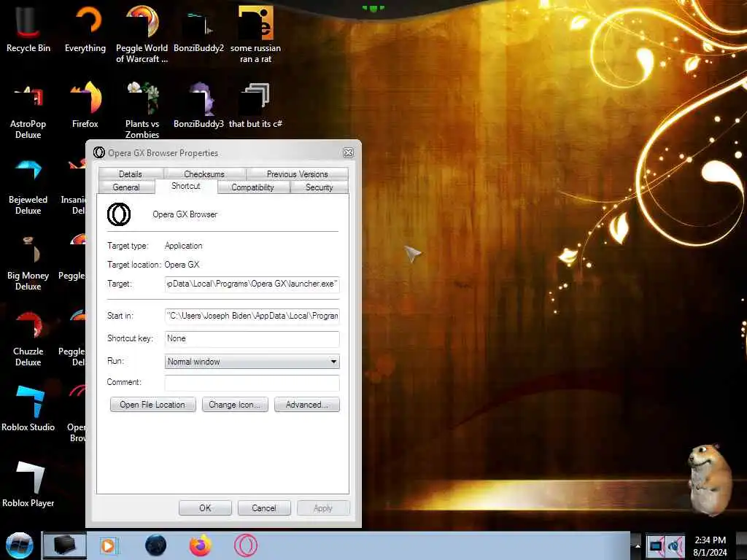This screenshot has height=560, width=747.
Task: Click the Change Icon button
Action: pyautogui.click(x=235, y=404)
